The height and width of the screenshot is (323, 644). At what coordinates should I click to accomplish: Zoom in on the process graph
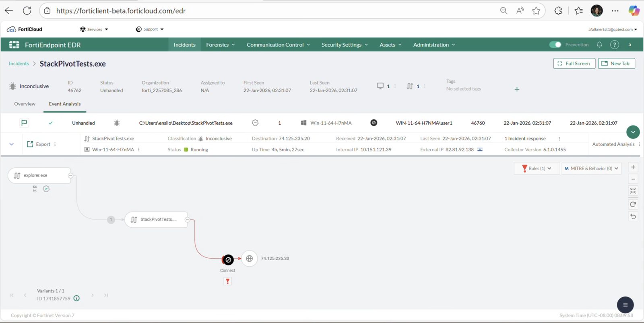pos(633,167)
